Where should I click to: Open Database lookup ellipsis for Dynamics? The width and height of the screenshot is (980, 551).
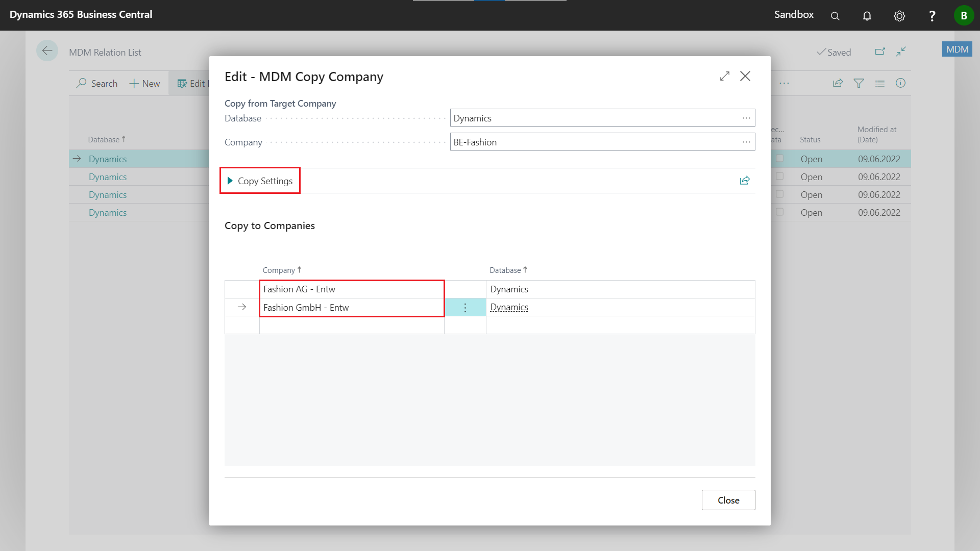(x=746, y=118)
